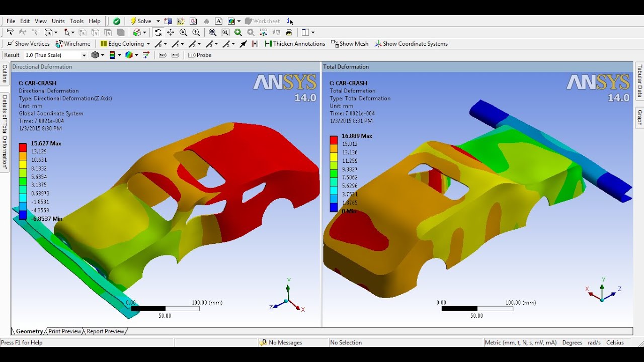Click the XYZ coordinate triad in Total Deformation view
The width and height of the screenshot is (644, 362).
[603, 290]
